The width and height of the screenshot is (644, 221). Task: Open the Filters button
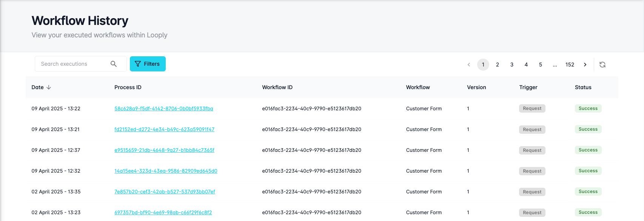148,64
